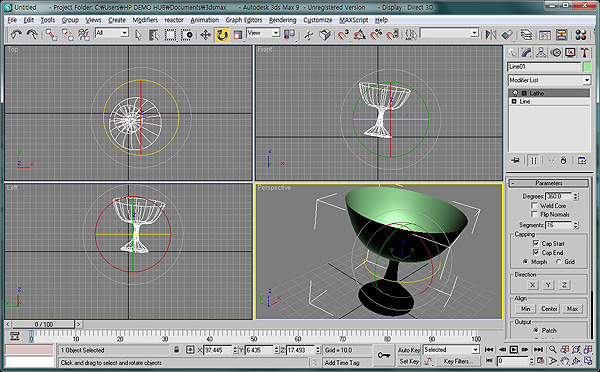This screenshot has width=600, height=372.
Task: Uncheck the Cap Start checkbox
Action: point(536,243)
